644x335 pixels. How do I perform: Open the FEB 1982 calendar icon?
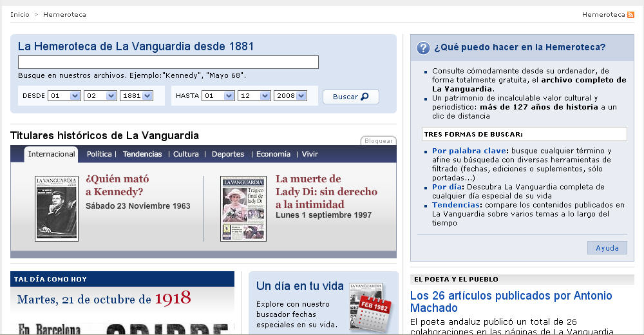pyautogui.click(x=374, y=315)
